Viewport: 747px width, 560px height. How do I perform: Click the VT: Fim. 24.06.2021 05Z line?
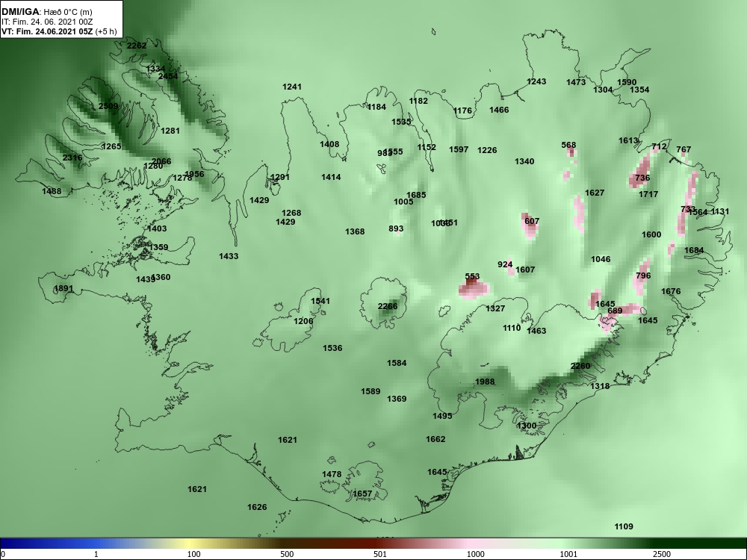58,31
